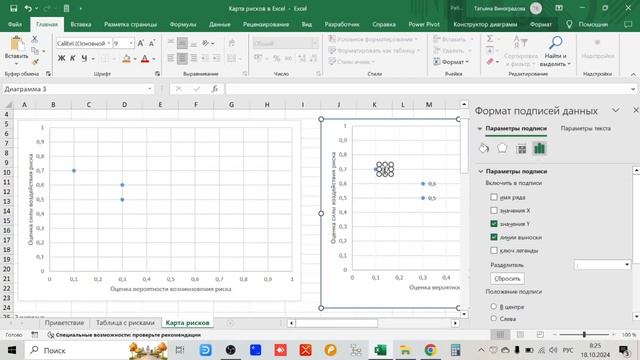Toggle bold (Ж) formatting

tap(61, 59)
